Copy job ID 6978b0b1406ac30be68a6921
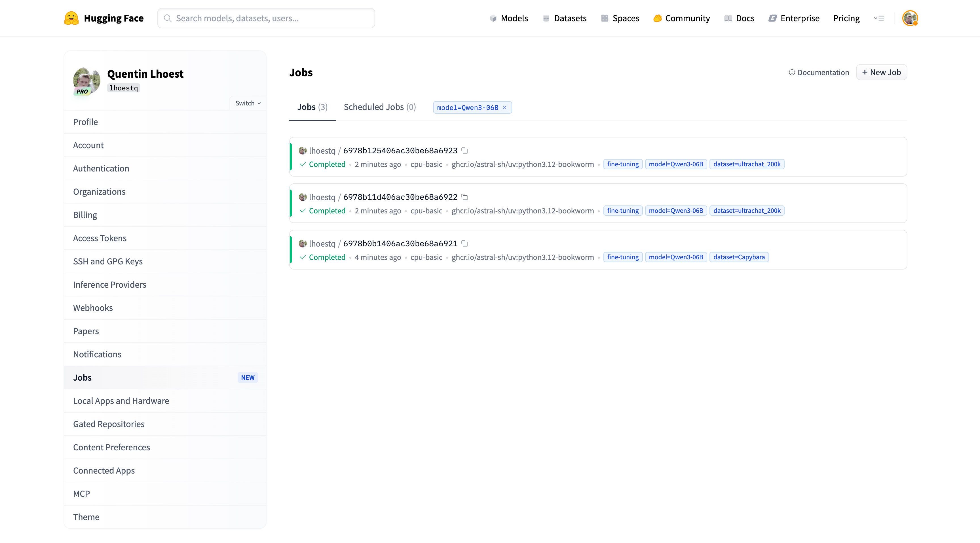Viewport: 980px width, 543px height. coord(464,243)
